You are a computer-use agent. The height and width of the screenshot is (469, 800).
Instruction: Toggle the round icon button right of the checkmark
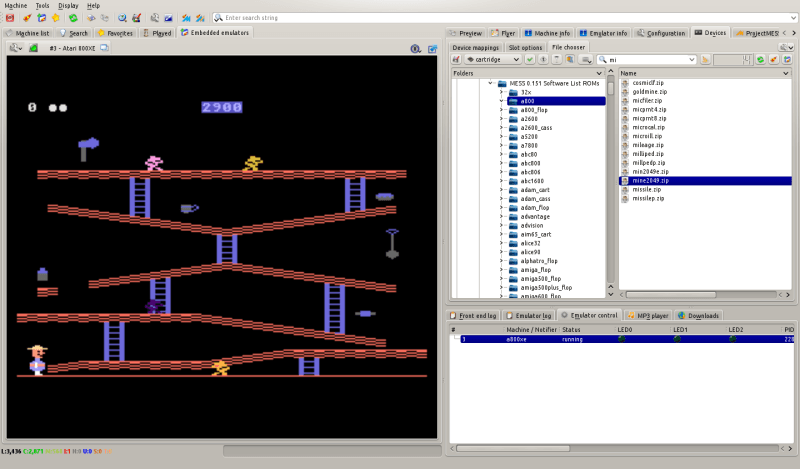[543, 60]
